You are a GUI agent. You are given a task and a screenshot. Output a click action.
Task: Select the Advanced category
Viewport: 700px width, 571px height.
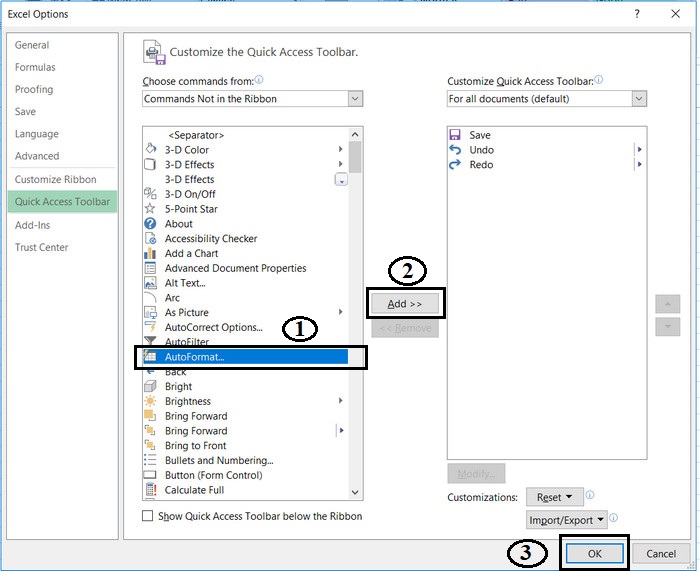pyautogui.click(x=37, y=156)
